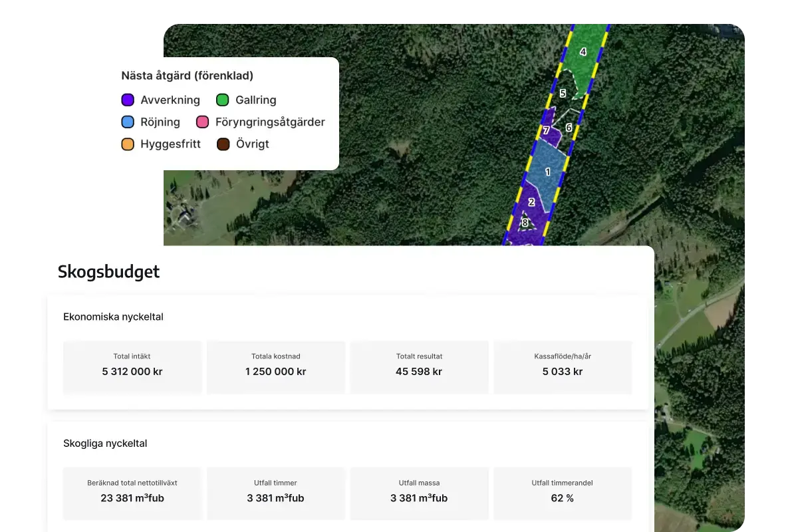Select forest stand 5 on the map

563,94
